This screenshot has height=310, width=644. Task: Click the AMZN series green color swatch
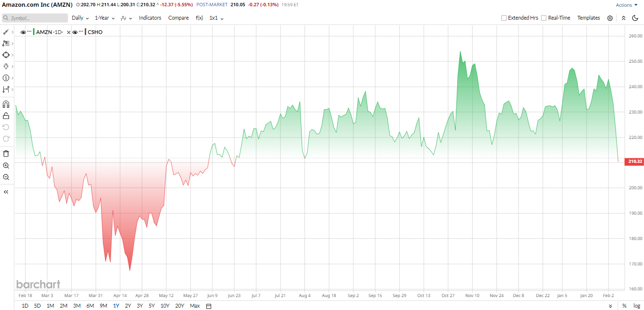pos(34,32)
